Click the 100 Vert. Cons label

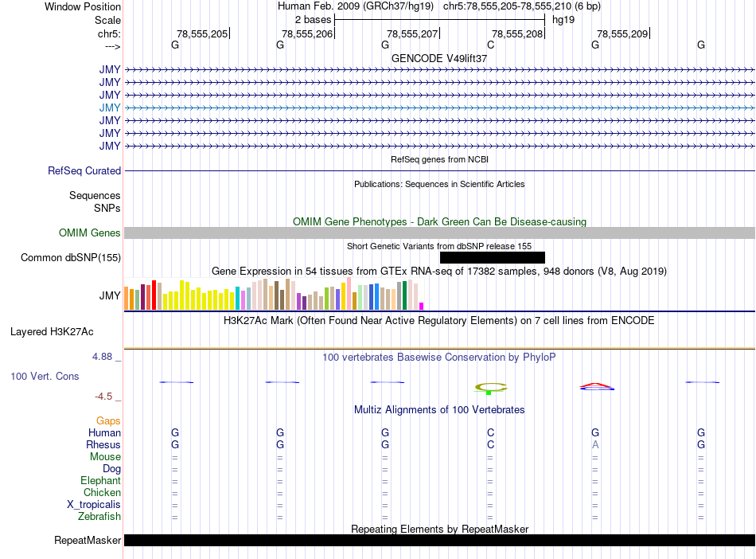point(45,376)
